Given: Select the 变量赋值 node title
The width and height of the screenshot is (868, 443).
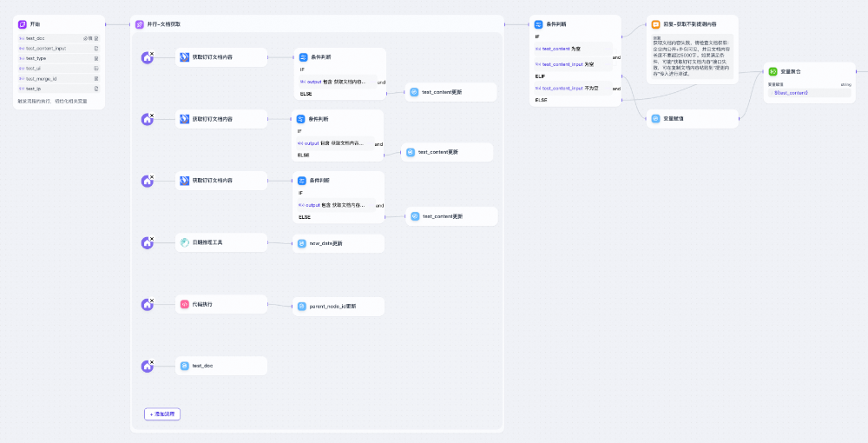Looking at the screenshot, I should (674, 118).
